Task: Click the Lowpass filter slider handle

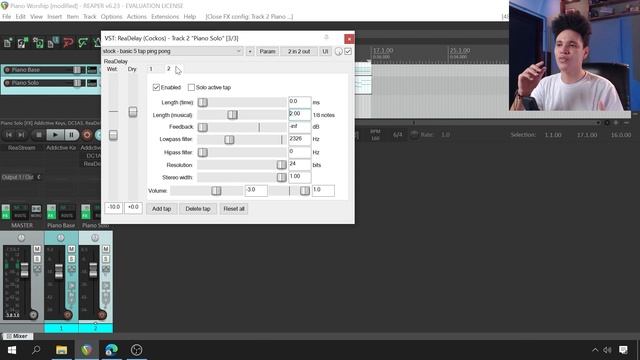Action: tap(229, 140)
